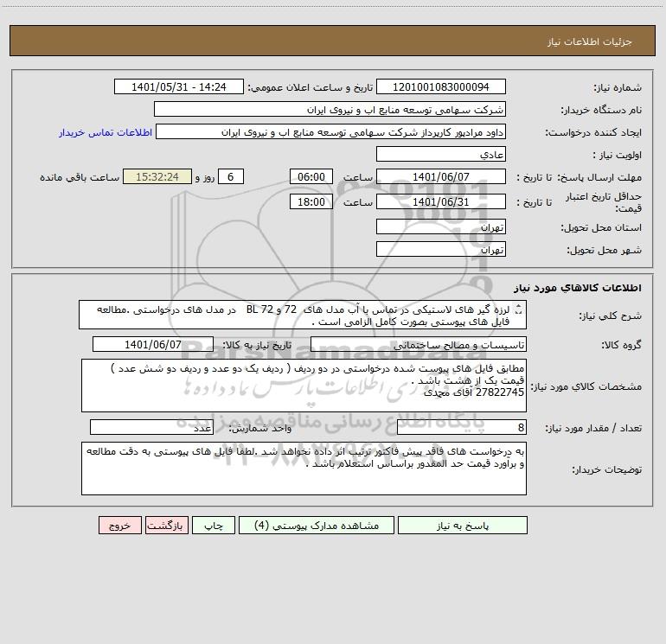Screen dimensions: 666x644
Task: Open attached documents 'مشاهده مدارک پیوستی (4)'
Action: (x=317, y=525)
